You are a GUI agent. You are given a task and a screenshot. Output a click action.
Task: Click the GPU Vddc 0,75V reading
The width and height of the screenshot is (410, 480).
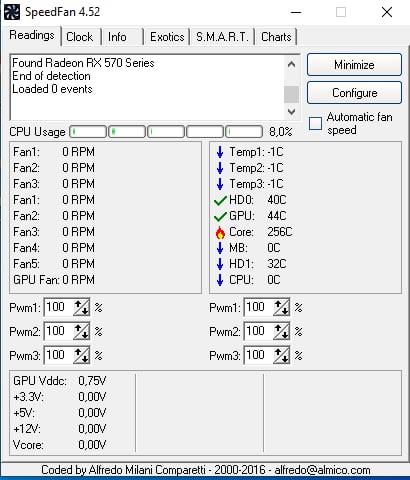click(x=60, y=381)
